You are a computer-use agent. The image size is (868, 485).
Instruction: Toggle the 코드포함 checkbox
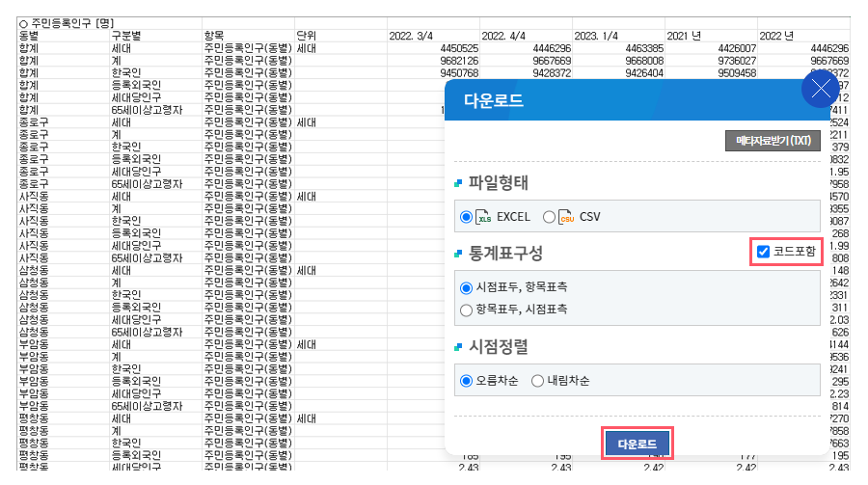tap(764, 252)
